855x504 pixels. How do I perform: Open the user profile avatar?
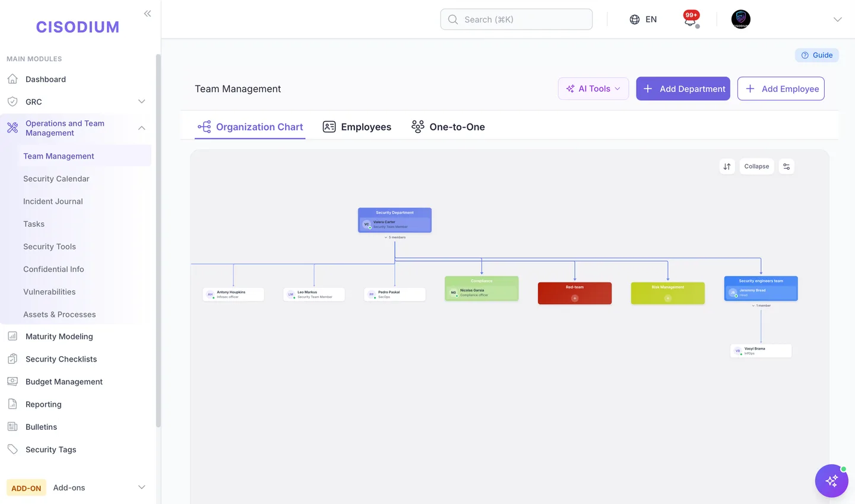point(740,19)
